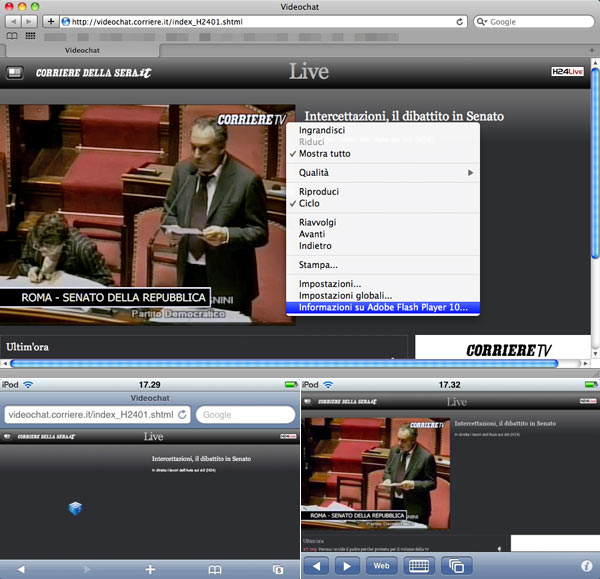Viewport: 600px width, 579px height.
Task: Click the H24 Live logo badge
Action: pyautogui.click(x=568, y=72)
